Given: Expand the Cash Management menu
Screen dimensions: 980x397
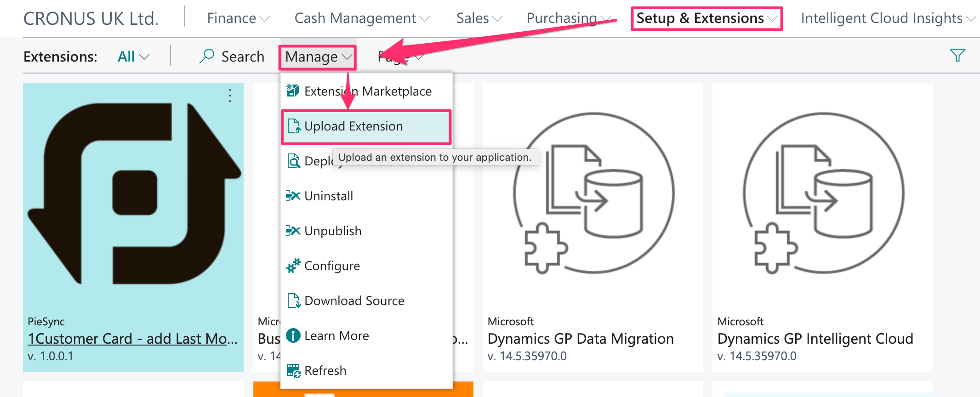Looking at the screenshot, I should point(362,18).
